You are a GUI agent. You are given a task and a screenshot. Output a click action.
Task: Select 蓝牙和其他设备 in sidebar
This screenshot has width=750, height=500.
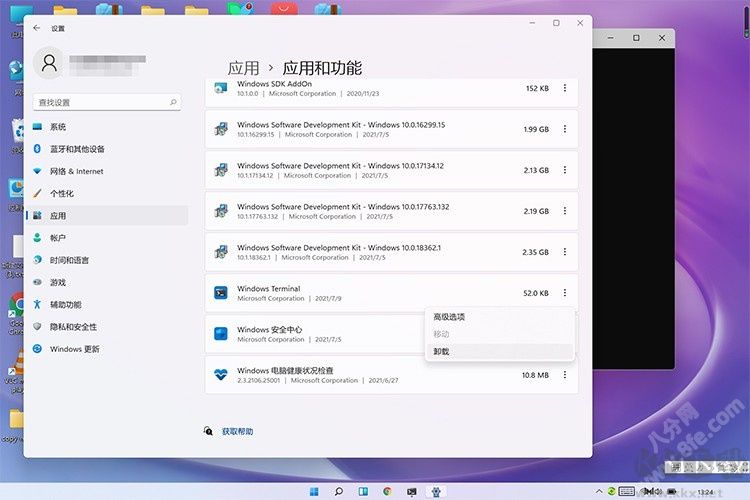77,149
